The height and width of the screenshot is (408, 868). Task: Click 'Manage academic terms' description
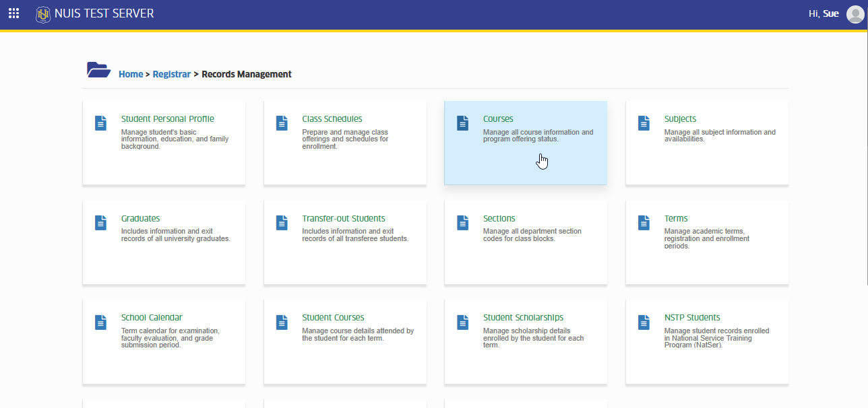click(707, 238)
